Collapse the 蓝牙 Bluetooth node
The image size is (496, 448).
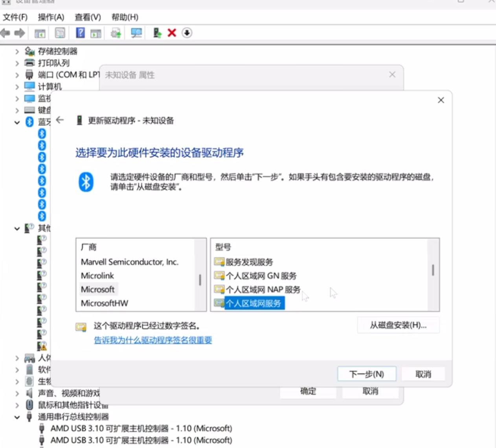click(17, 123)
